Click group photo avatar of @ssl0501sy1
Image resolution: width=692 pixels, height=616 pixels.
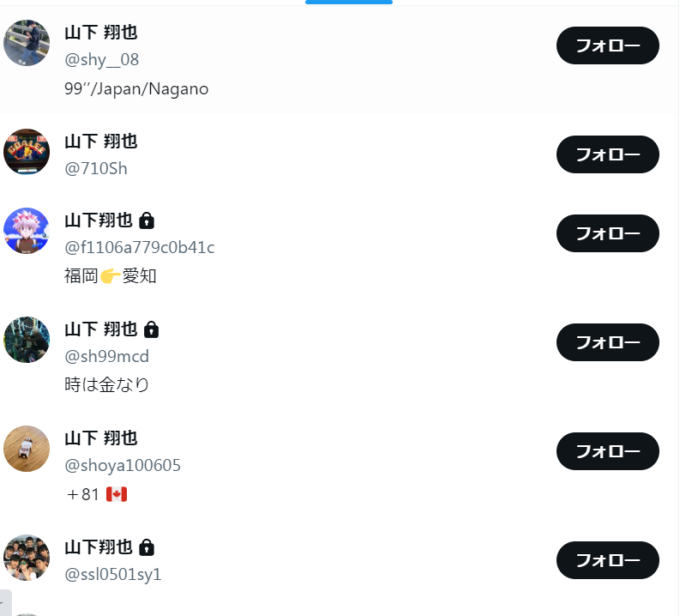point(27,558)
